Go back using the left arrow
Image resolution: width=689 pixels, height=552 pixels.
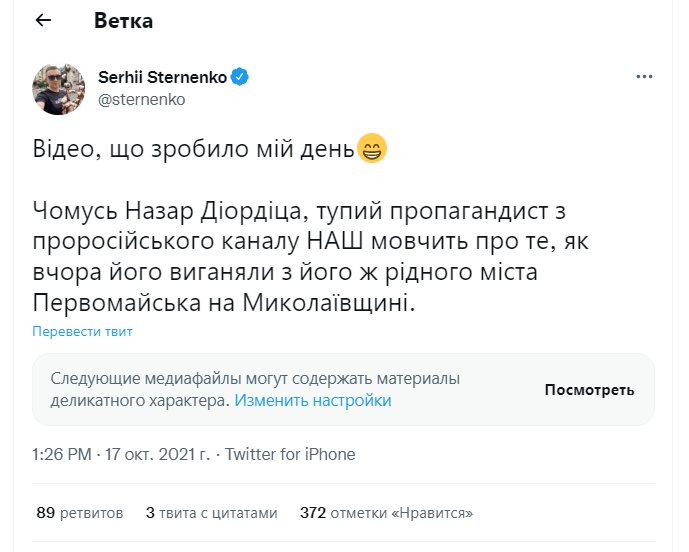tap(43, 20)
